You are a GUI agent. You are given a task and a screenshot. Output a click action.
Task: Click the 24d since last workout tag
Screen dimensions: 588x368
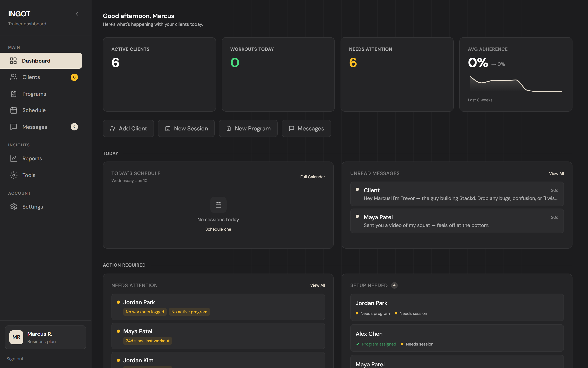click(x=147, y=341)
